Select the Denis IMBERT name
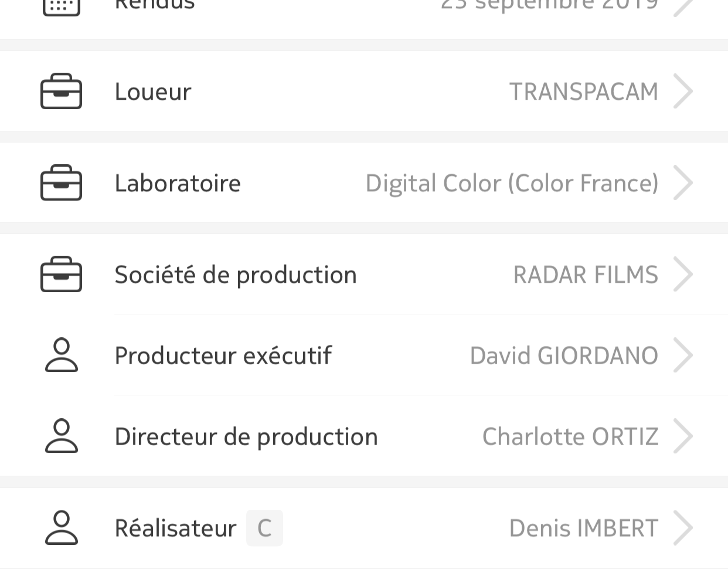 click(584, 529)
